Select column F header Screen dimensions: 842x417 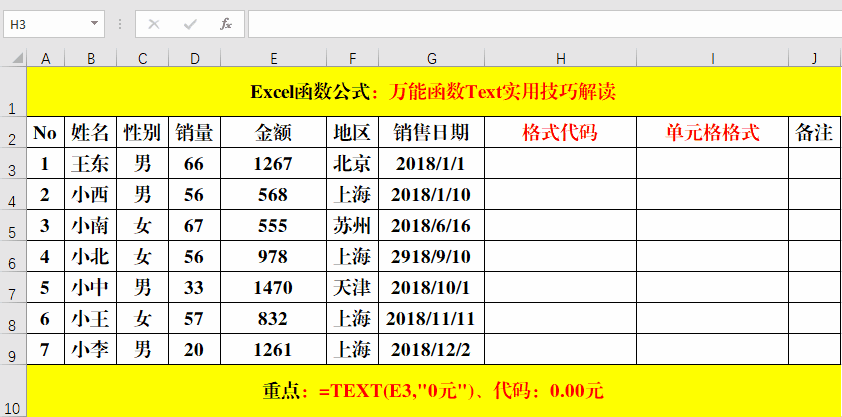coord(352,58)
